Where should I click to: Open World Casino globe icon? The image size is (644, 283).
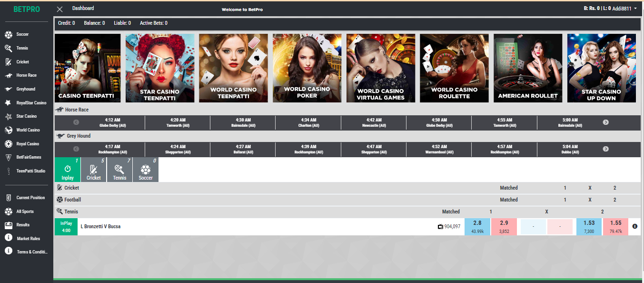click(x=9, y=130)
